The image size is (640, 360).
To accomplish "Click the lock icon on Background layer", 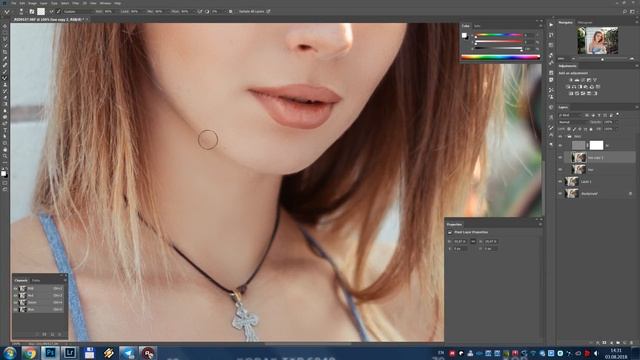I will 631,193.
